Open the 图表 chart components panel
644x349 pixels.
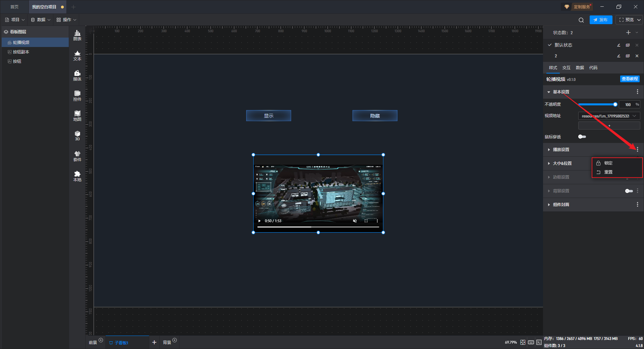coord(77,35)
